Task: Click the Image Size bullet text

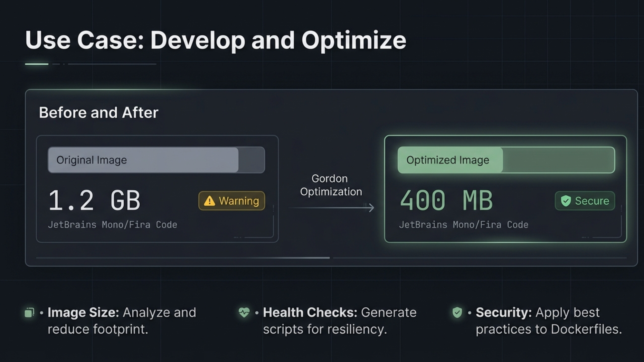Action: (122, 321)
